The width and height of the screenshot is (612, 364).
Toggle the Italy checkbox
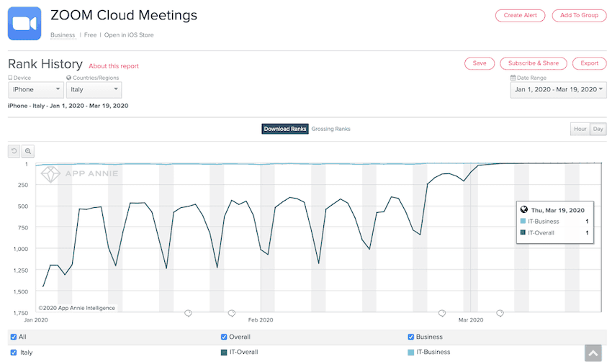(x=14, y=352)
